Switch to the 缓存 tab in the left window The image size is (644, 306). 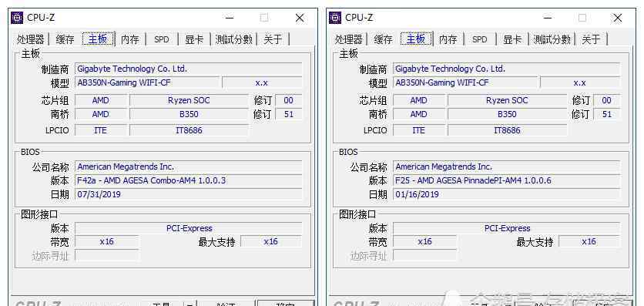click(65, 39)
